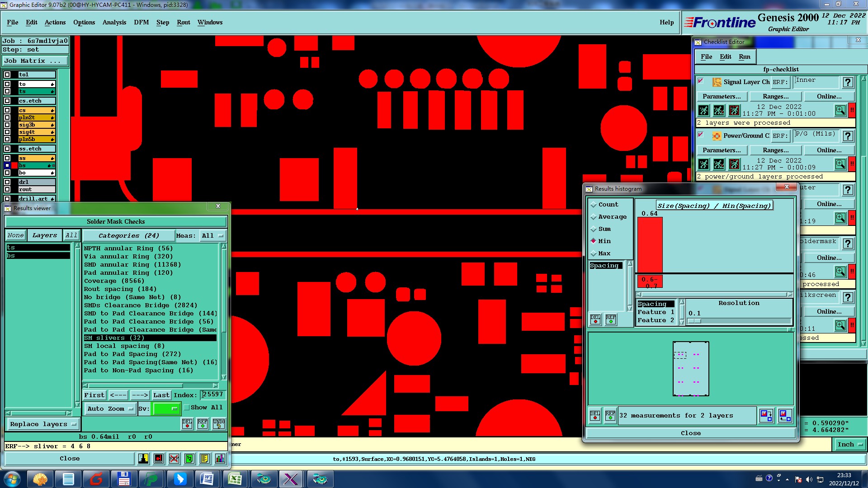Click the question mark help for Signal Layer
868x488 pixels.
point(848,82)
